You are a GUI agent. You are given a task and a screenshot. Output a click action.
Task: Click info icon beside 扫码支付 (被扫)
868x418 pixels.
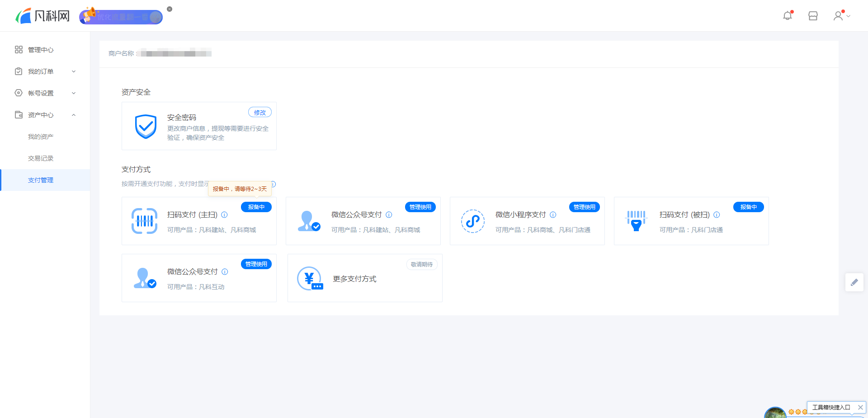click(717, 215)
